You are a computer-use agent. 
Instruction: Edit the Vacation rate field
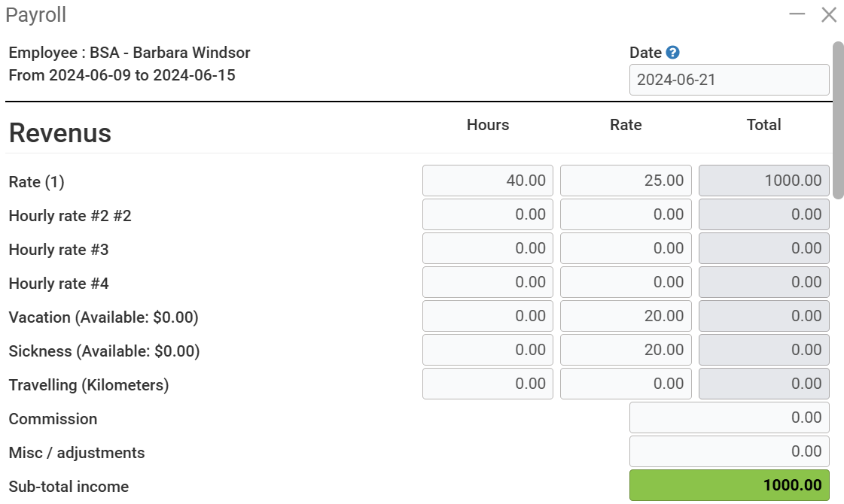[x=626, y=317]
